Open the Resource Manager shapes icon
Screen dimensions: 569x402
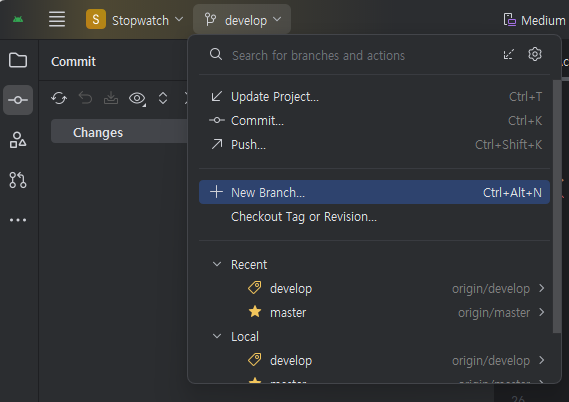click(x=18, y=140)
